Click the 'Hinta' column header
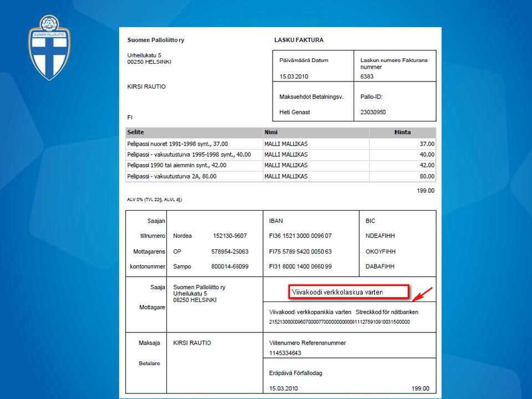The height and width of the screenshot is (399, 532). click(402, 132)
